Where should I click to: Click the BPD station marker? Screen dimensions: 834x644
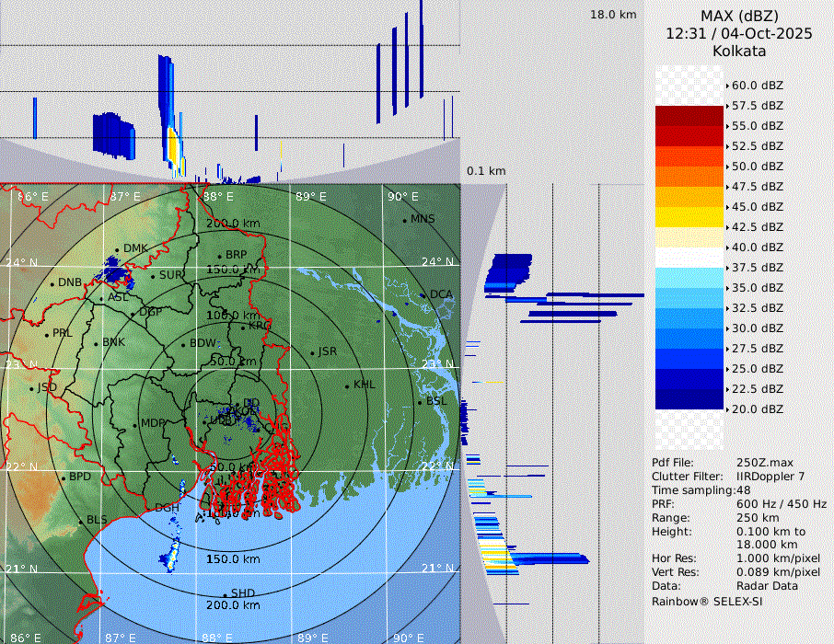pos(64,477)
